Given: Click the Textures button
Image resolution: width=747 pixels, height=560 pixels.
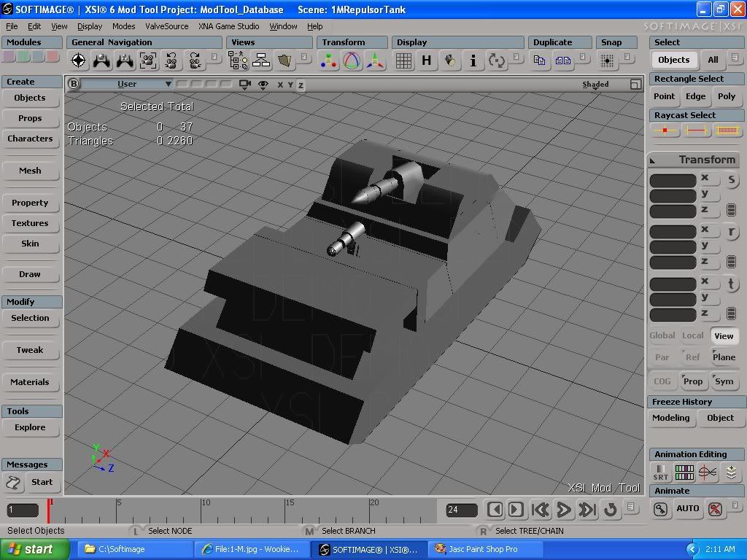Looking at the screenshot, I should (x=30, y=223).
